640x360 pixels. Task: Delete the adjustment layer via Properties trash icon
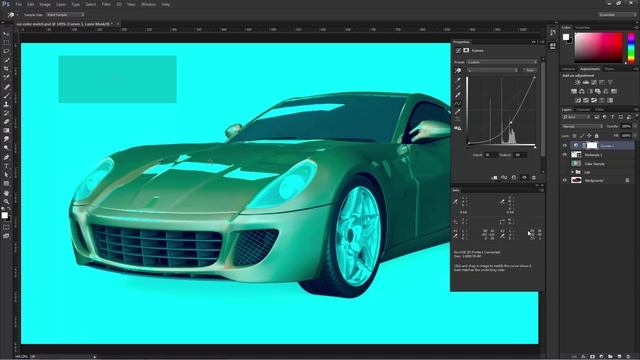pyautogui.click(x=534, y=178)
